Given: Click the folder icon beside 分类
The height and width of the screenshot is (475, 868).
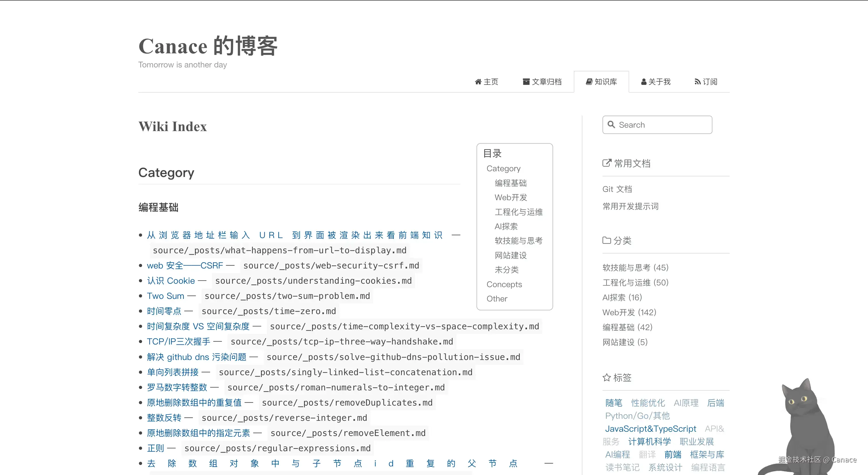Looking at the screenshot, I should [x=607, y=240].
